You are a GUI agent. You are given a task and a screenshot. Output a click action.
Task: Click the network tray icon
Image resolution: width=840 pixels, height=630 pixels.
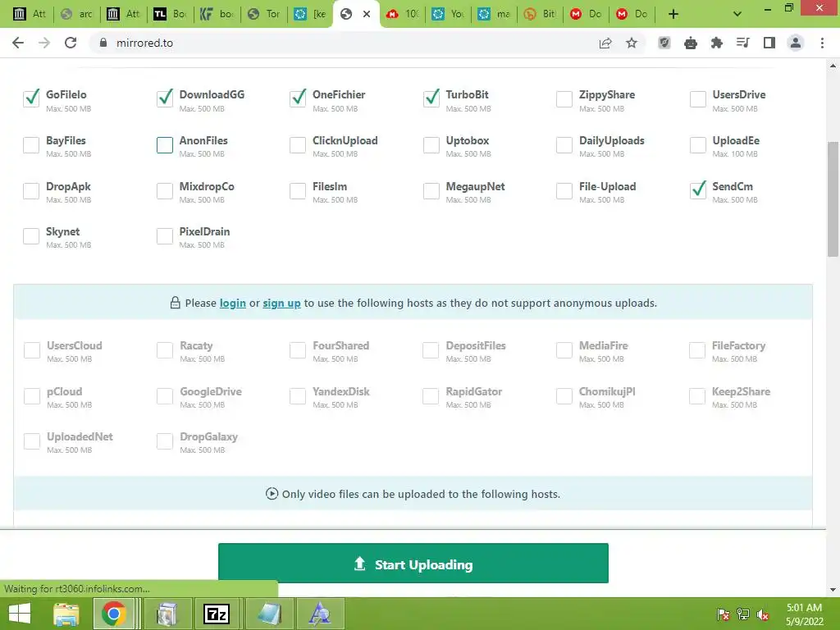click(743, 614)
